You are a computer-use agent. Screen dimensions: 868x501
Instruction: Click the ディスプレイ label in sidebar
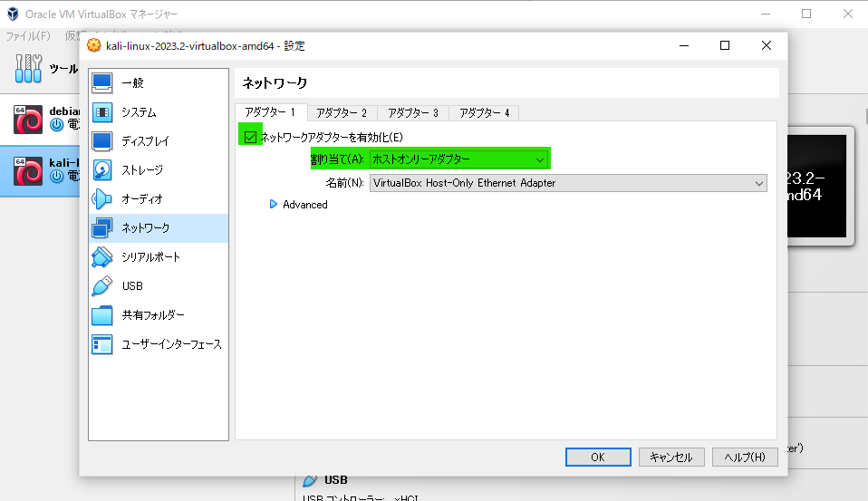tap(145, 141)
